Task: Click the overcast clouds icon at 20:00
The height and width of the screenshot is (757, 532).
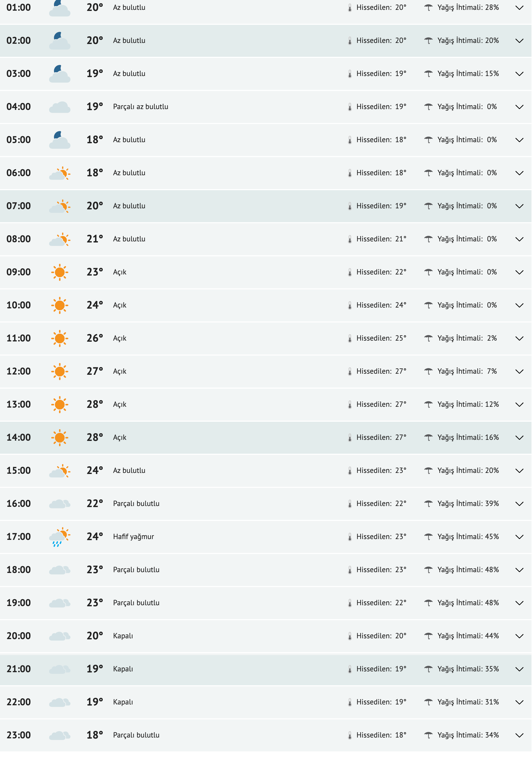Action: (x=60, y=636)
